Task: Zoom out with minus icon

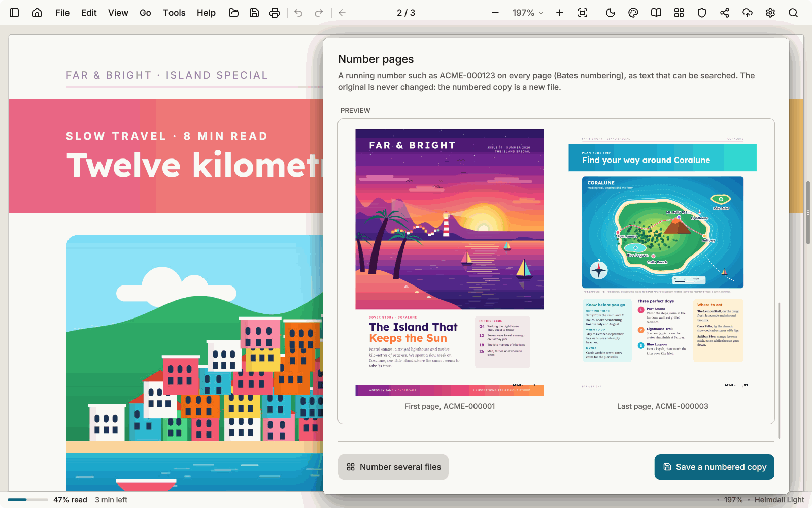Action: (495, 13)
